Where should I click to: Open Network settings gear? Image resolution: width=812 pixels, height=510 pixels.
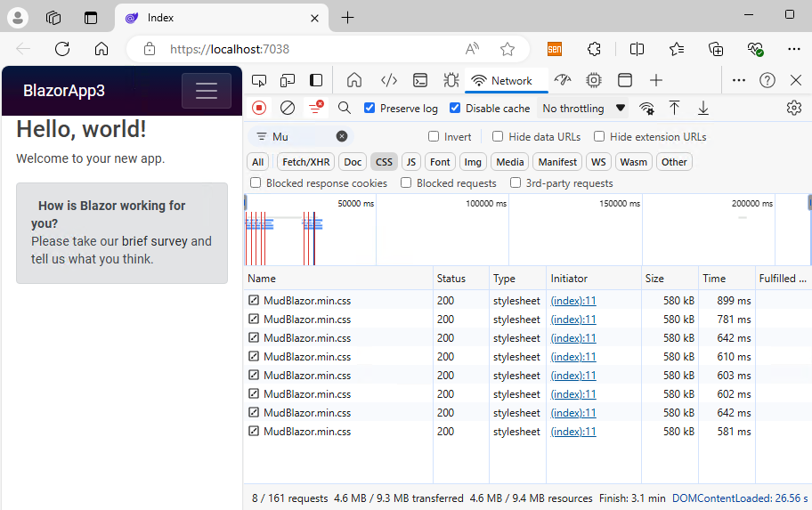tap(793, 108)
